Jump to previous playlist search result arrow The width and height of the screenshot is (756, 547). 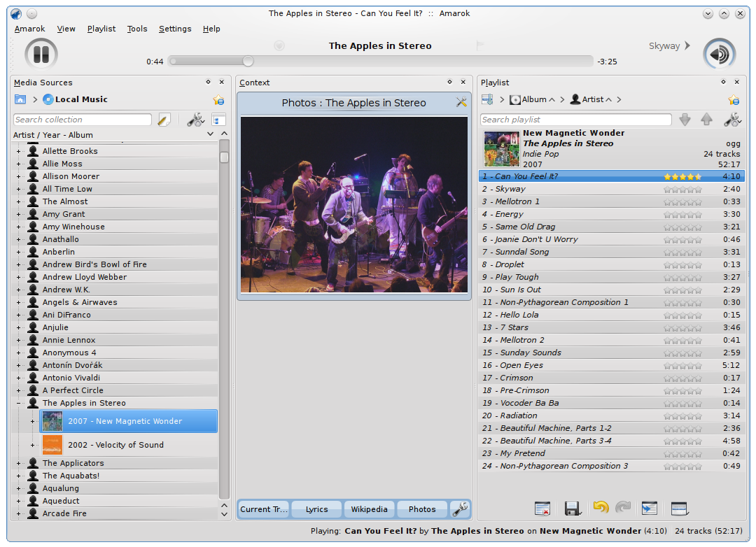(706, 120)
